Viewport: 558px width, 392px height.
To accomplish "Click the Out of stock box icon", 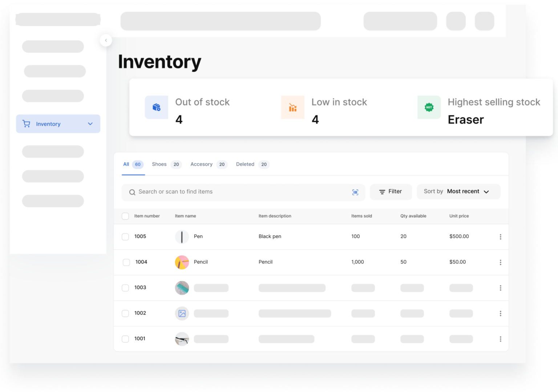I will (x=156, y=107).
